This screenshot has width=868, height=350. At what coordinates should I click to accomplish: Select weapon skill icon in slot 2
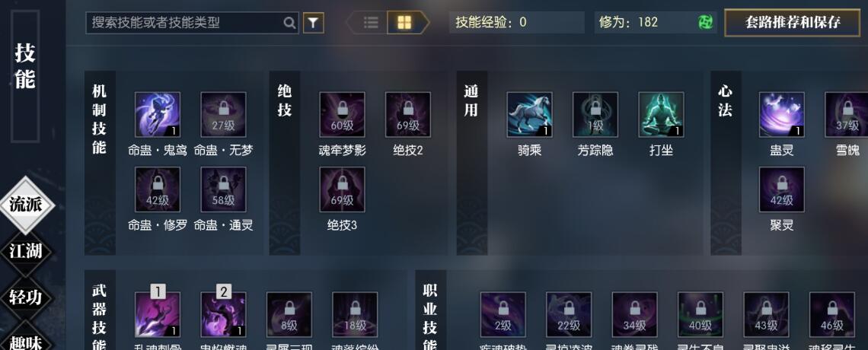[x=223, y=314]
